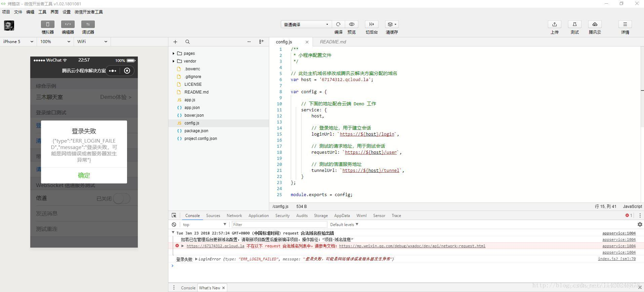Open the index.js source link
Viewport: 644px width, 292px height.
click(x=617, y=259)
